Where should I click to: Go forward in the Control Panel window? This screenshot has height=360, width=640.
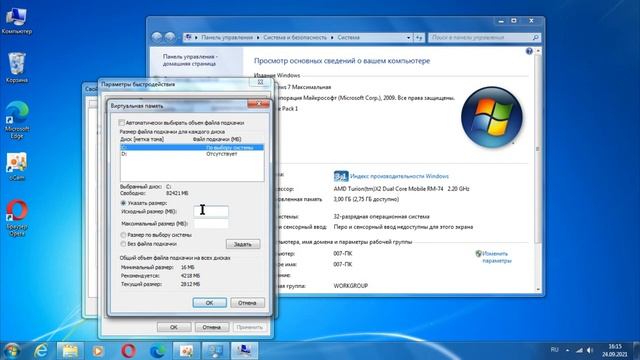tap(170, 37)
